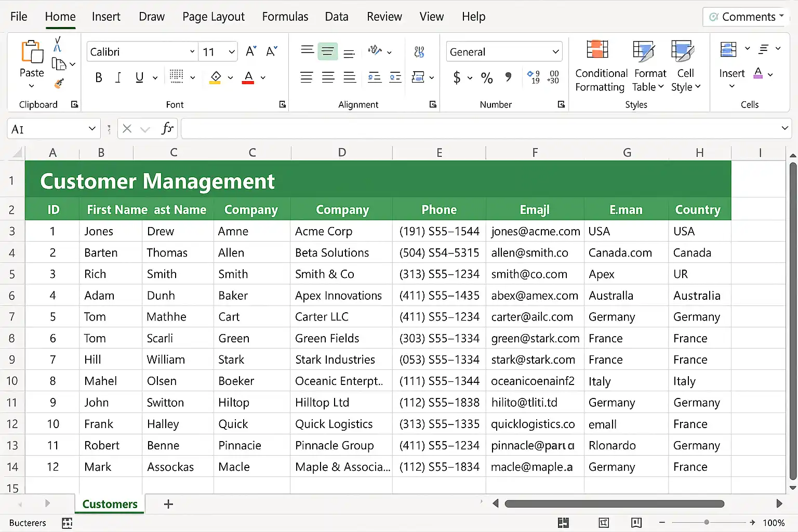The image size is (798, 532).
Task: Click the Paste clipboard icon
Action: coord(32,52)
